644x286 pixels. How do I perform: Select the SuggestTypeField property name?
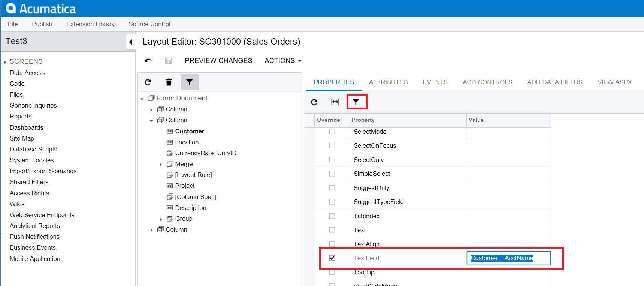tap(379, 202)
